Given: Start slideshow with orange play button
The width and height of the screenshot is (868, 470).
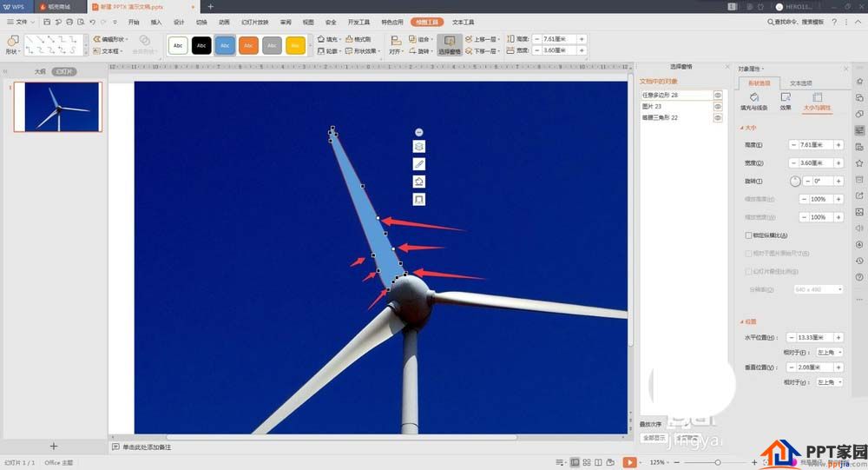Looking at the screenshot, I should pyautogui.click(x=629, y=462).
